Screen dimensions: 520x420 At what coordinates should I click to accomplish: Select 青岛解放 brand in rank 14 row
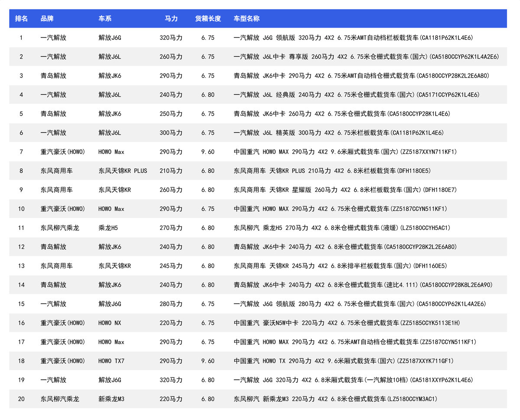(53, 285)
